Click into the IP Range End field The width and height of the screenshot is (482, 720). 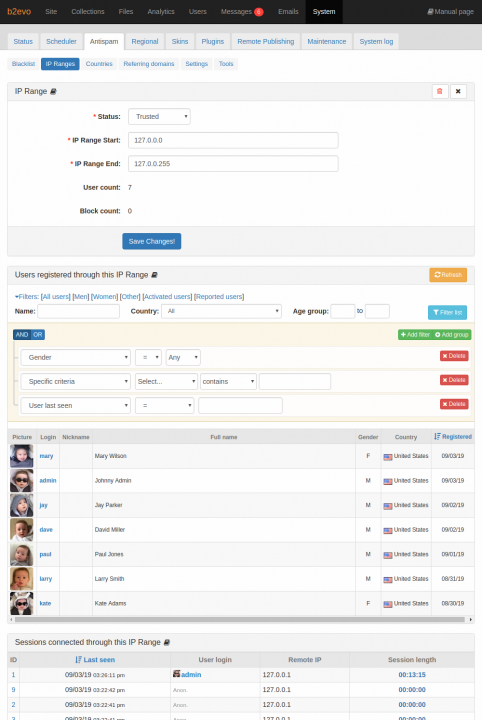(233, 163)
